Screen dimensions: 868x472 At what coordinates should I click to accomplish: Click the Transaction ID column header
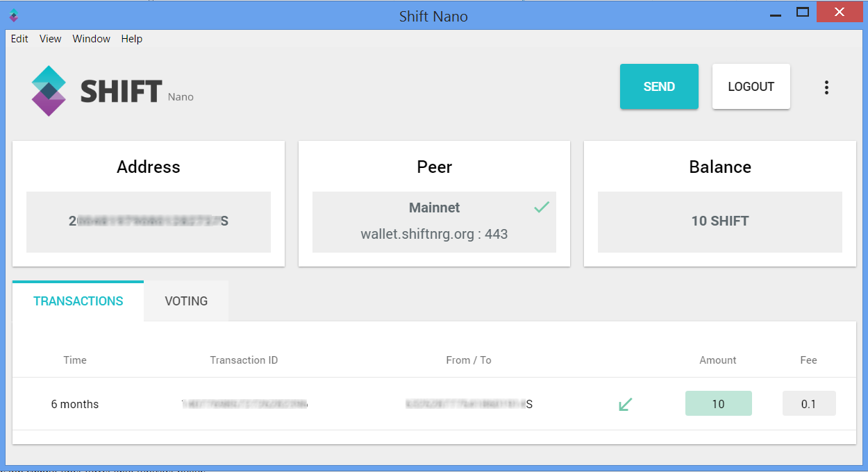pyautogui.click(x=244, y=360)
